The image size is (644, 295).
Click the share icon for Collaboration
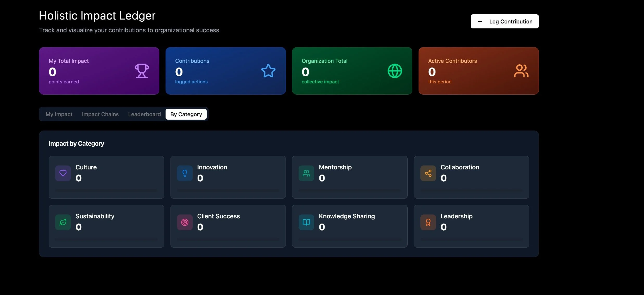pyautogui.click(x=428, y=173)
